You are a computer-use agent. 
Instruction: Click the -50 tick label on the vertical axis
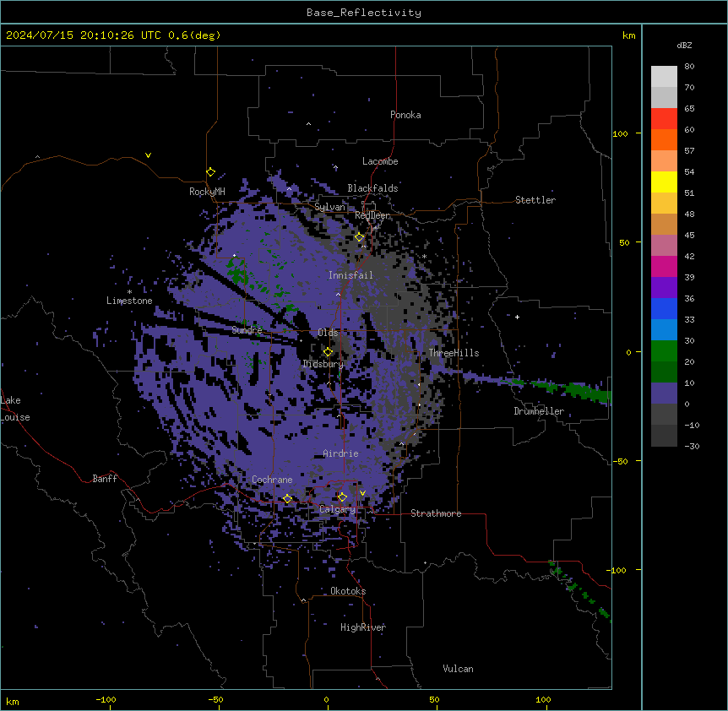620,461
